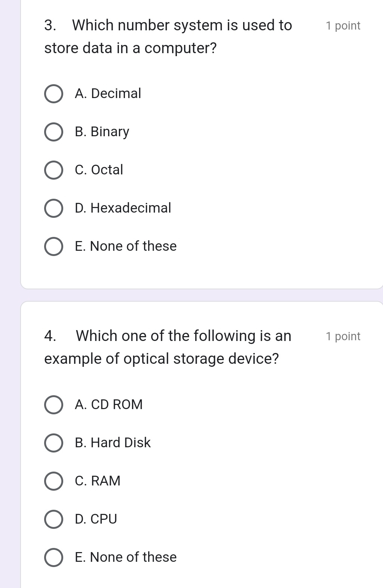The width and height of the screenshot is (383, 588).
Task: Click the 1 point label on question 3
Action: point(343,26)
